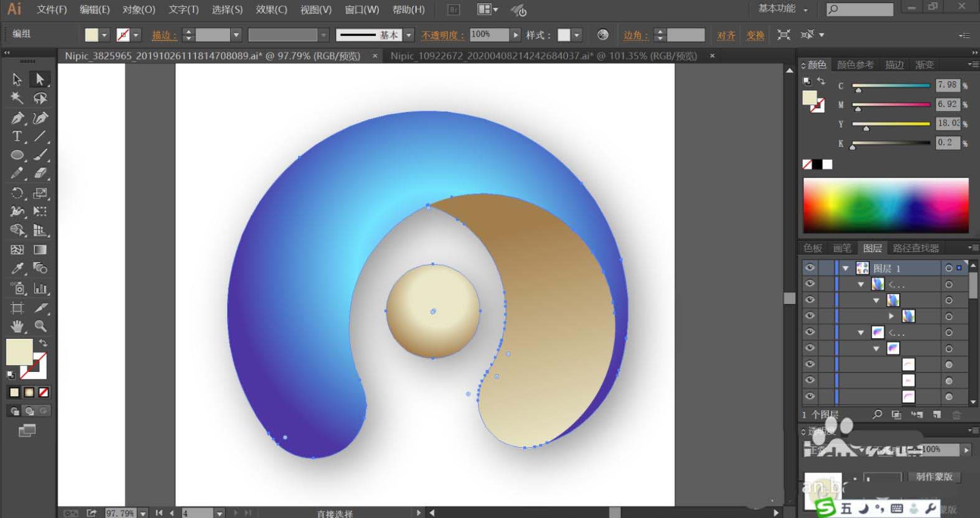The height and width of the screenshot is (518, 980).
Task: Collapse the 图层 1 layer tree
Action: [x=846, y=269]
